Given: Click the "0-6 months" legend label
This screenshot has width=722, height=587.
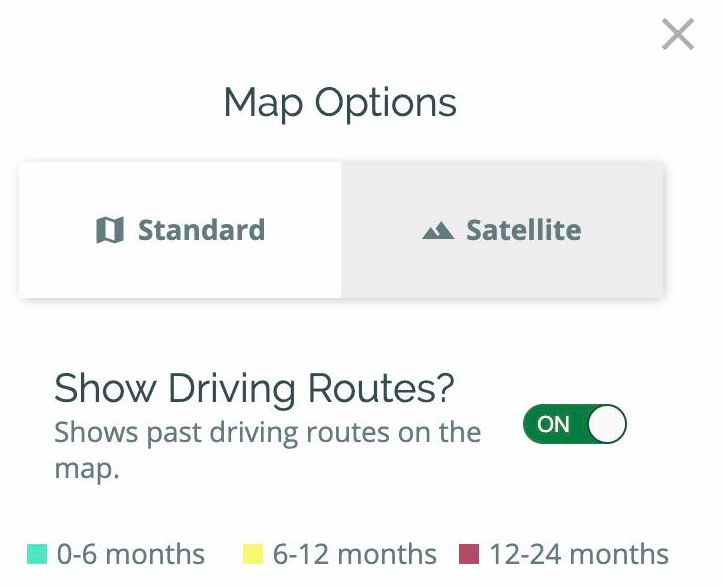Looking at the screenshot, I should pyautogui.click(x=130, y=554).
